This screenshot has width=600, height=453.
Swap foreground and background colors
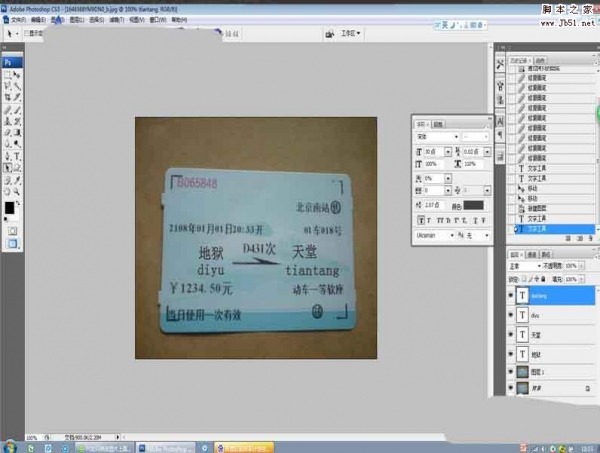(x=18, y=203)
